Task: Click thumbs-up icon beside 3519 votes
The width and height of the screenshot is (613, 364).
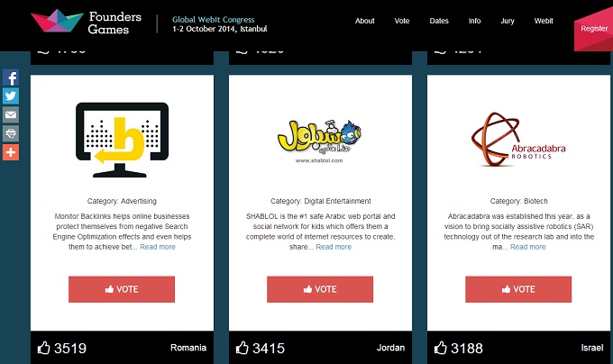Action: click(44, 348)
